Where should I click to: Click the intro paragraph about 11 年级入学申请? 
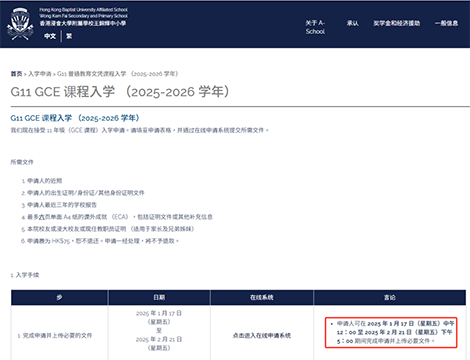coord(140,130)
